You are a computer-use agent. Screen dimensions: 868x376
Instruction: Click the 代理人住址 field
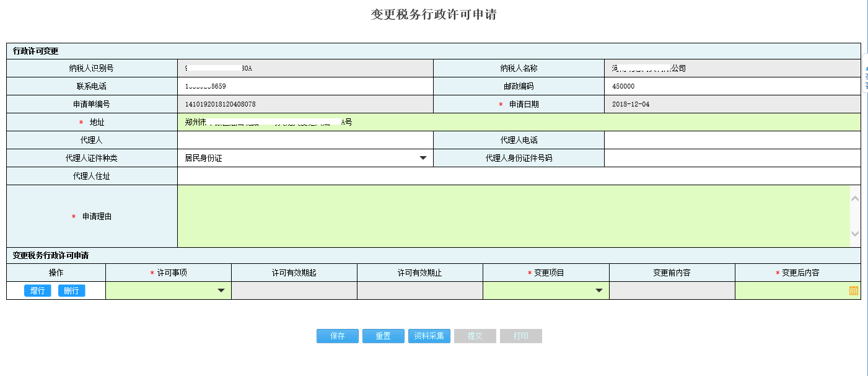point(496,176)
